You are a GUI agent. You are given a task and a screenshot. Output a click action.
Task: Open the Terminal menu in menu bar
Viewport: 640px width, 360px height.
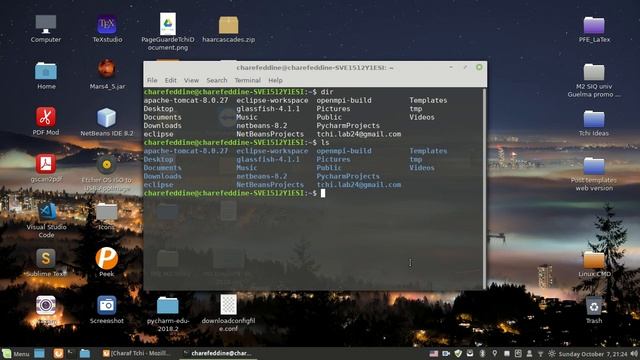coord(247,80)
